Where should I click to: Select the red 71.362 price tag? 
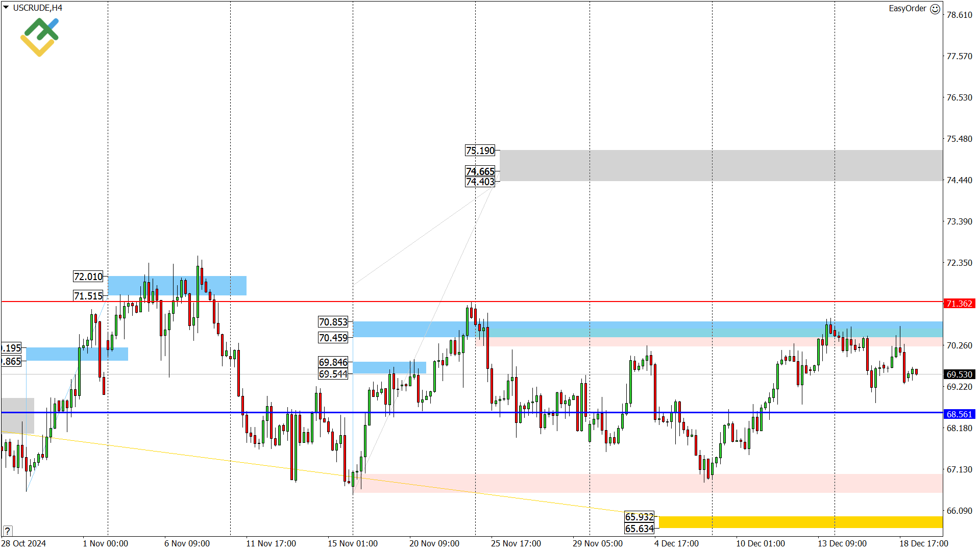click(959, 304)
